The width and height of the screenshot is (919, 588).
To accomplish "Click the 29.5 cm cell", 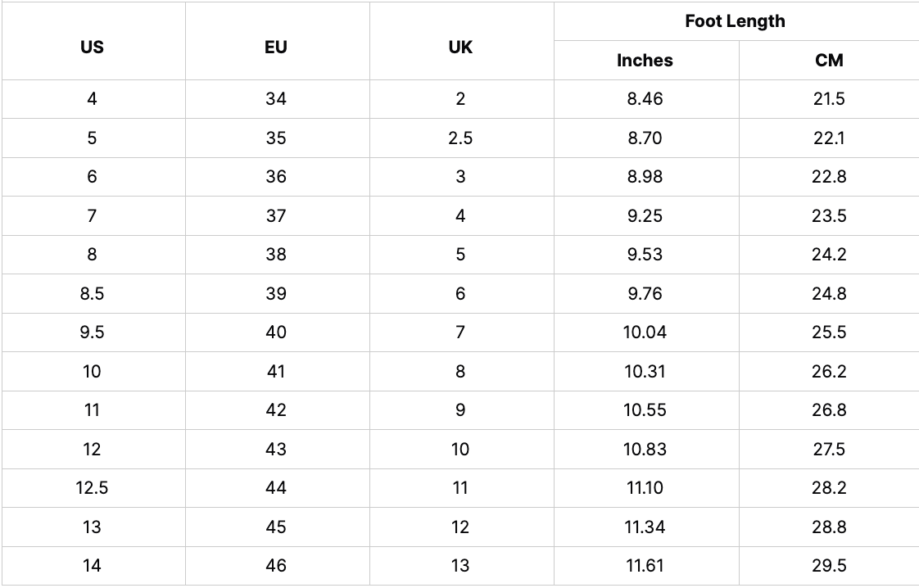I will point(829,566).
